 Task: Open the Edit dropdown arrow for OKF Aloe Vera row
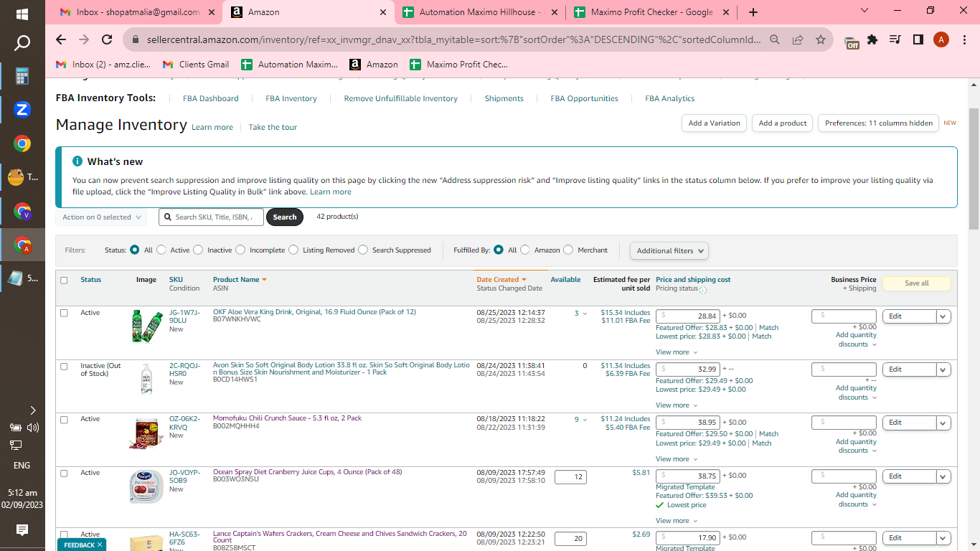coord(943,316)
